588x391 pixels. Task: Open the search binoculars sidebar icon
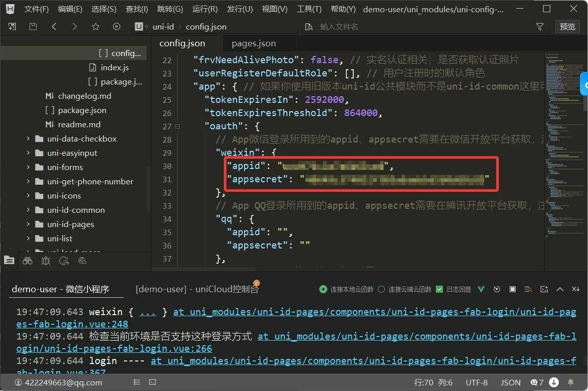coord(27,261)
